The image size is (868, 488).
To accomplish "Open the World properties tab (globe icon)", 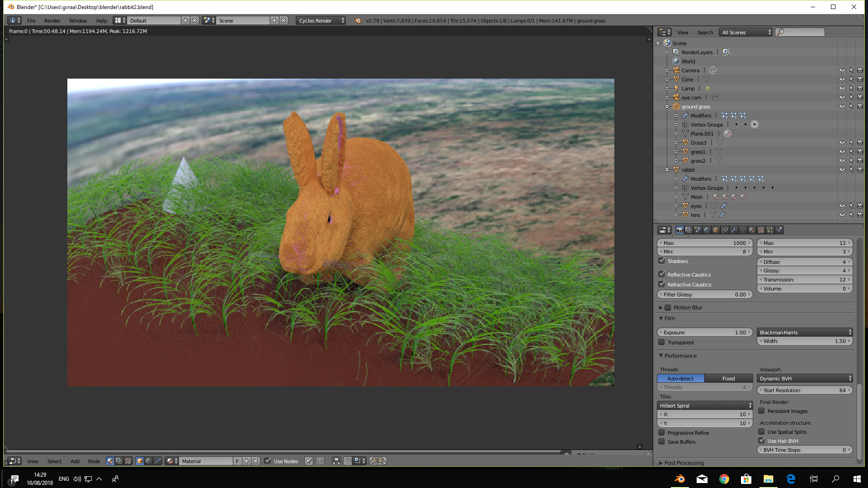I will [x=707, y=230].
